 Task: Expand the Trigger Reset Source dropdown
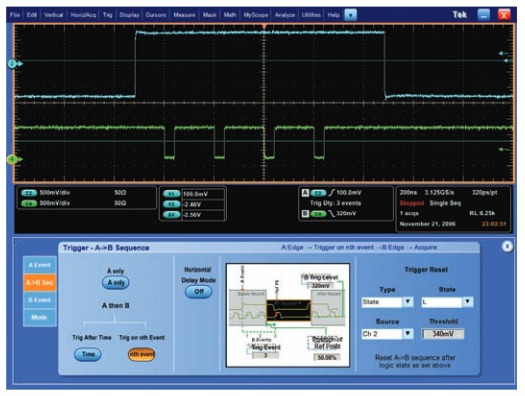click(408, 334)
